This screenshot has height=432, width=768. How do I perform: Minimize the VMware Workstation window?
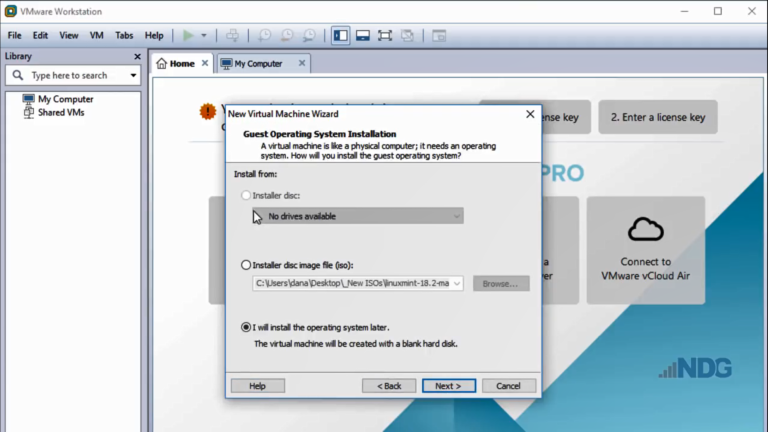click(684, 11)
